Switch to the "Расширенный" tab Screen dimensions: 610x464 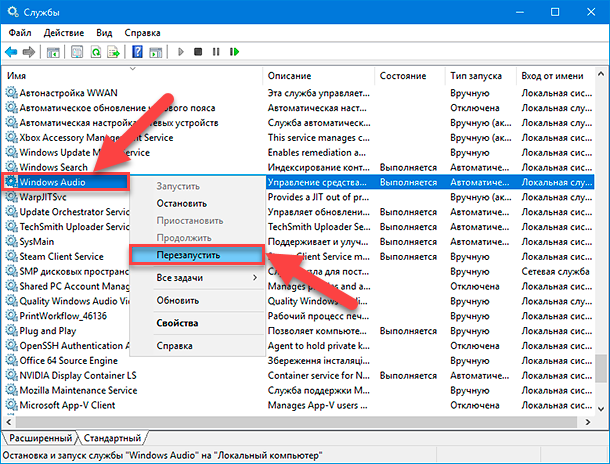(x=41, y=438)
